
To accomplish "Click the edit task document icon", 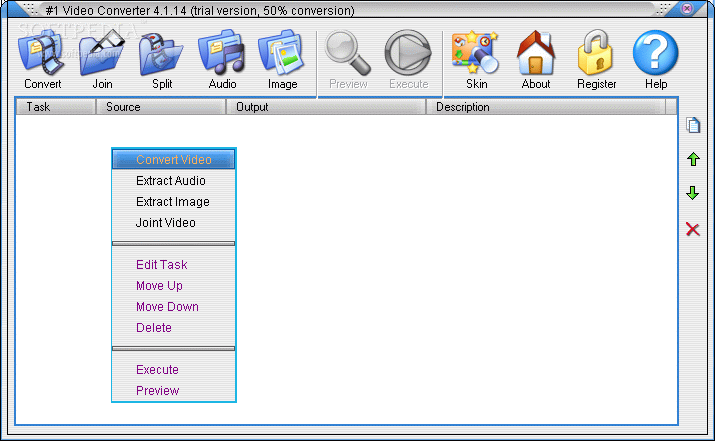I will point(693,125).
